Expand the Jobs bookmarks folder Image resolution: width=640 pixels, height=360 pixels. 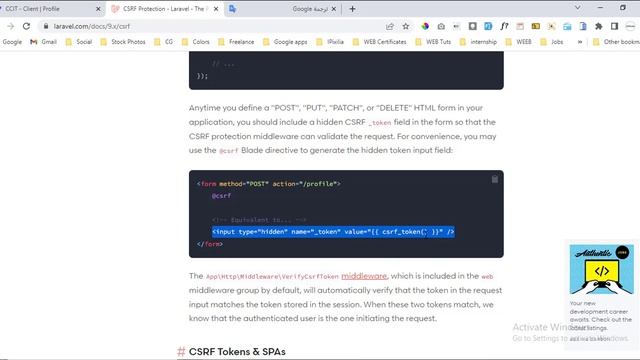pos(552,42)
